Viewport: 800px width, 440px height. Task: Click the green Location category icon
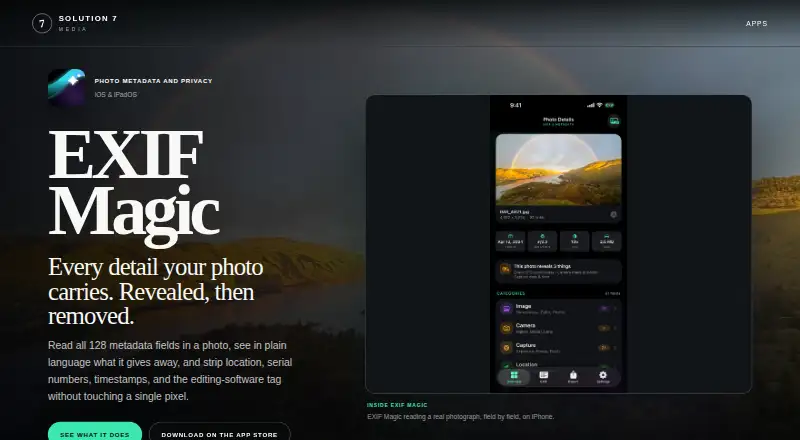(506, 365)
